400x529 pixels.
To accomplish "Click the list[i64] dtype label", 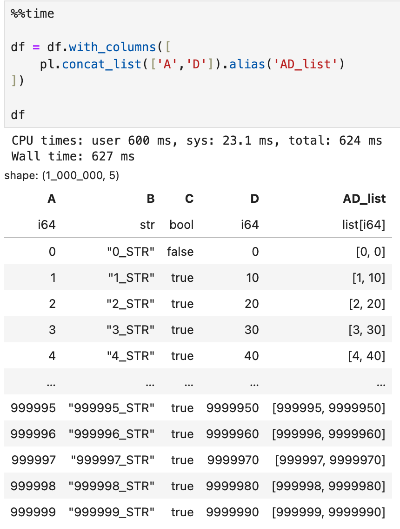I will tap(364, 225).
